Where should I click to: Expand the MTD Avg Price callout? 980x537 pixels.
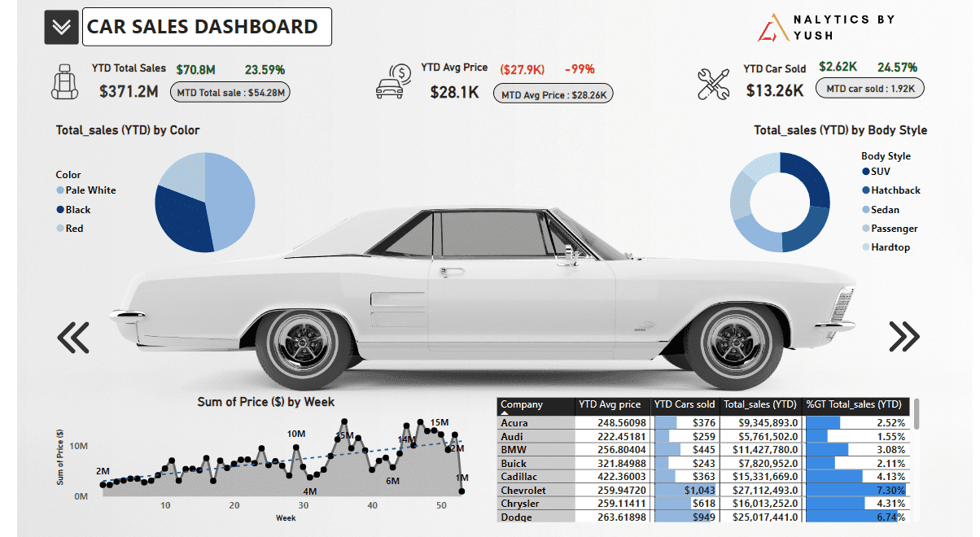553,93
